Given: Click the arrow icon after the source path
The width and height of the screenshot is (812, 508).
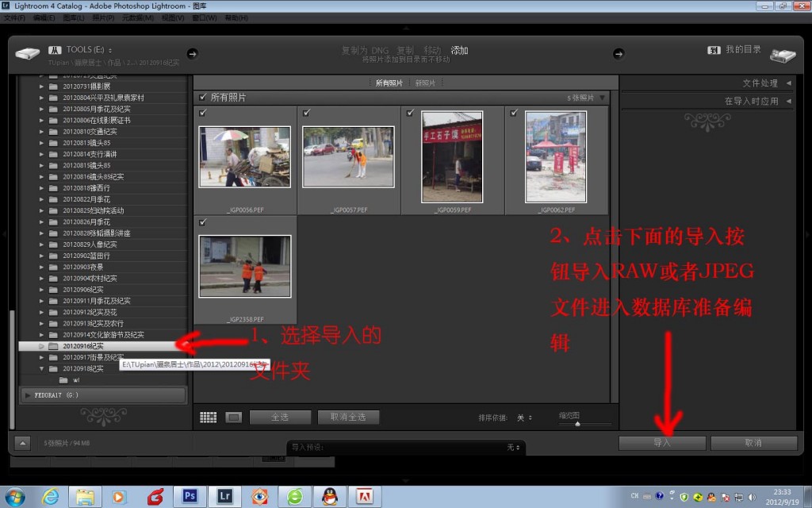Looking at the screenshot, I should (192, 53).
